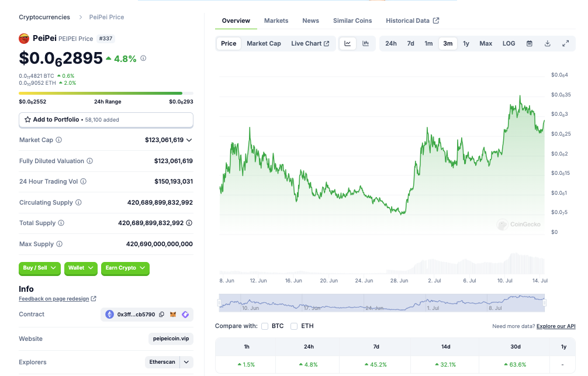
Task: Switch to the Markets tab
Action: pyautogui.click(x=276, y=20)
